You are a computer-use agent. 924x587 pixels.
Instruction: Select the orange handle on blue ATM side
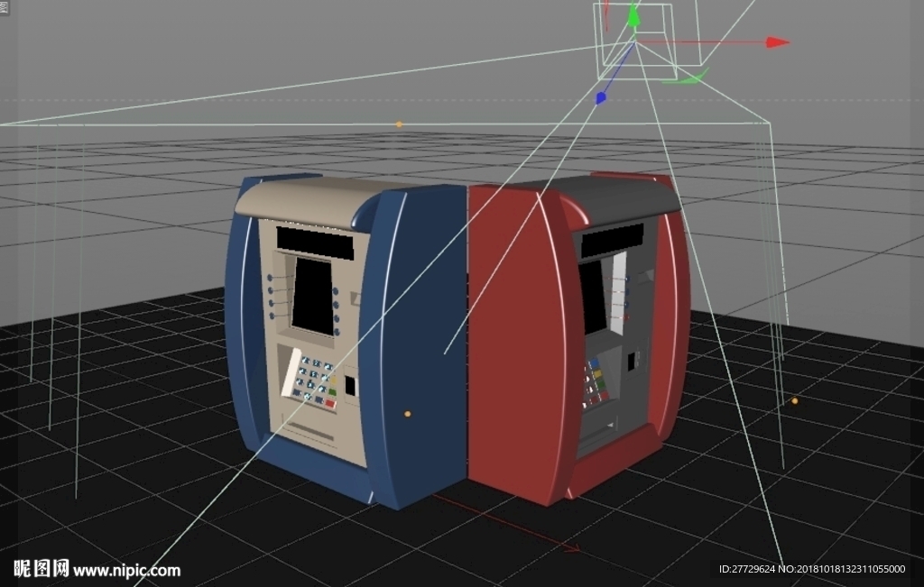(407, 414)
